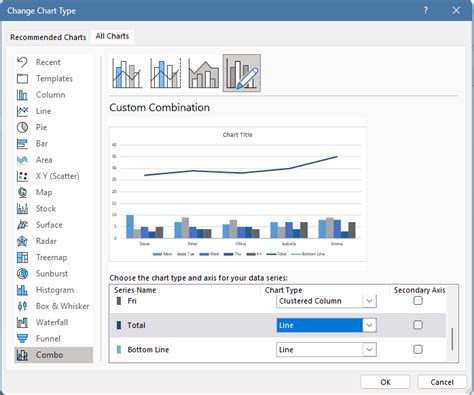Click the Cancel button
Image resolution: width=474 pixels, height=395 pixels.
coord(442,382)
